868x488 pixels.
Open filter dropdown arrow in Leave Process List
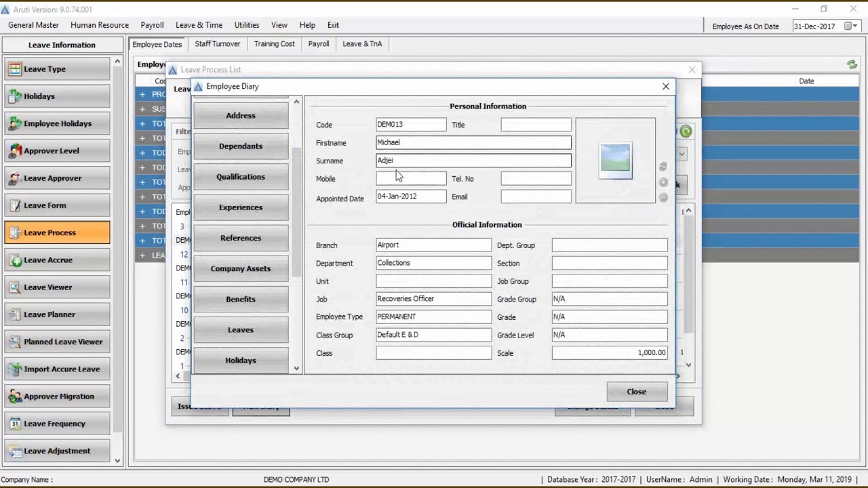point(682,154)
